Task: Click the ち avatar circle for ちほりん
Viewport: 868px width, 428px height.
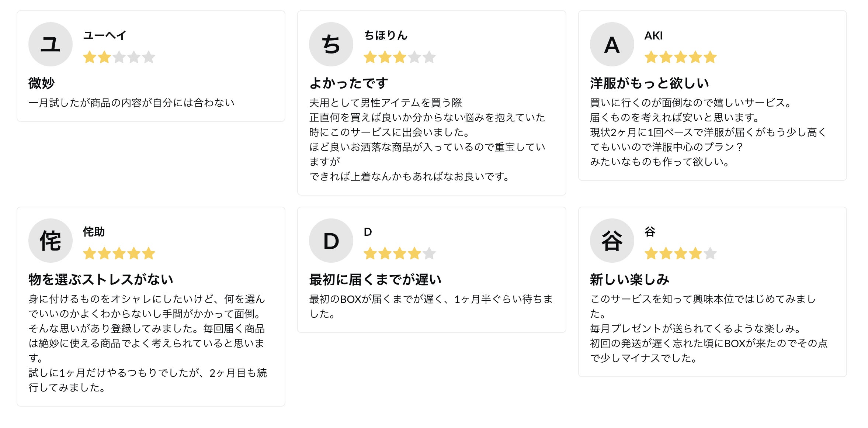Action: (x=331, y=44)
